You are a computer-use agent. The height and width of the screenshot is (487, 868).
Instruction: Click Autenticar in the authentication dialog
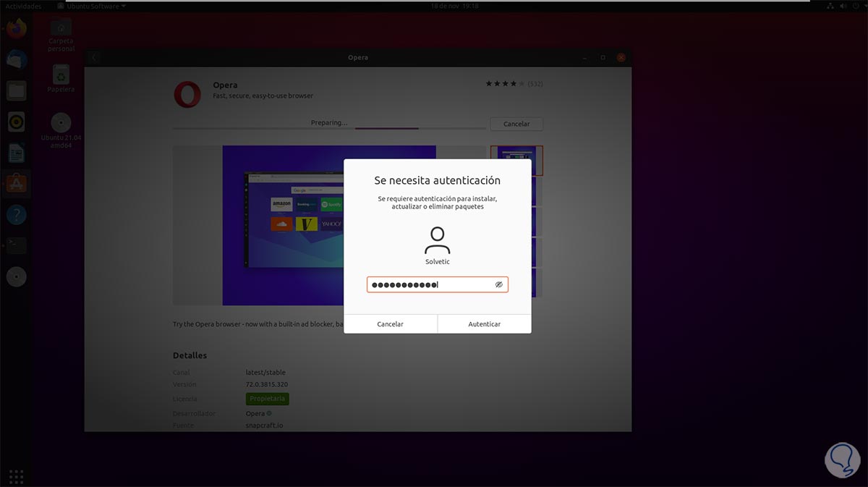pyautogui.click(x=485, y=324)
